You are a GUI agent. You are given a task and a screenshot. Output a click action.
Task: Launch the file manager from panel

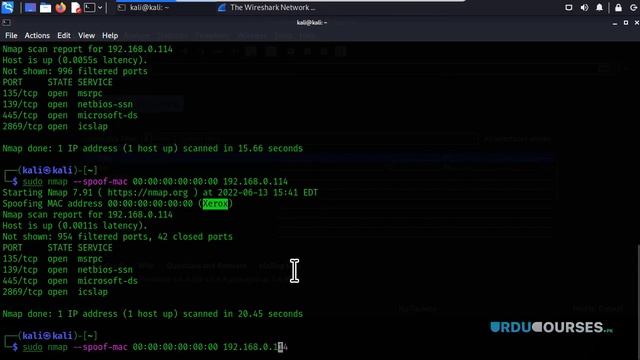[45, 7]
